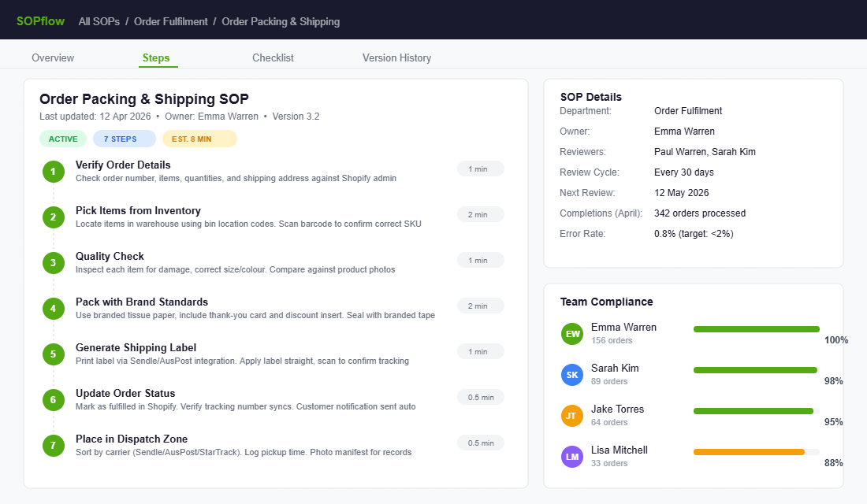Click Sarah Kim's SK avatar icon
This screenshot has height=504, width=867.
(571, 374)
